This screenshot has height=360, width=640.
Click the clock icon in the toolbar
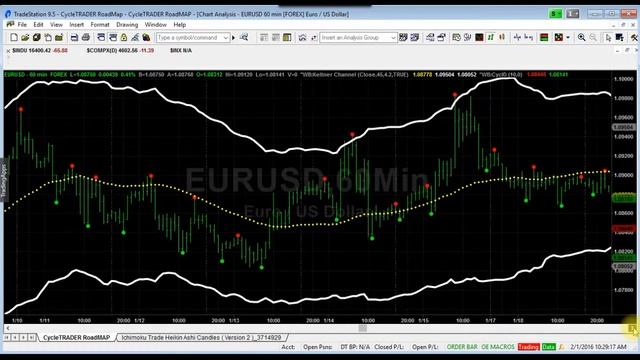(456, 38)
